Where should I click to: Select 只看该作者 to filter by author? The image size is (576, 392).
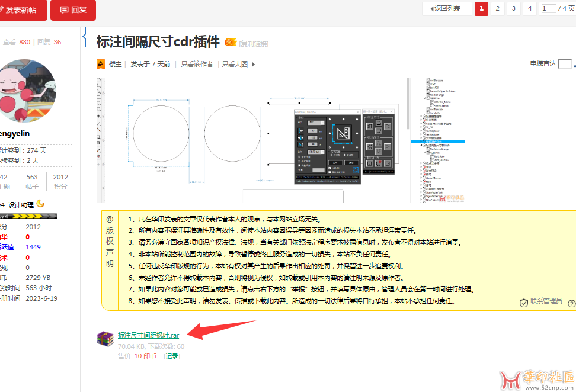[197, 64]
